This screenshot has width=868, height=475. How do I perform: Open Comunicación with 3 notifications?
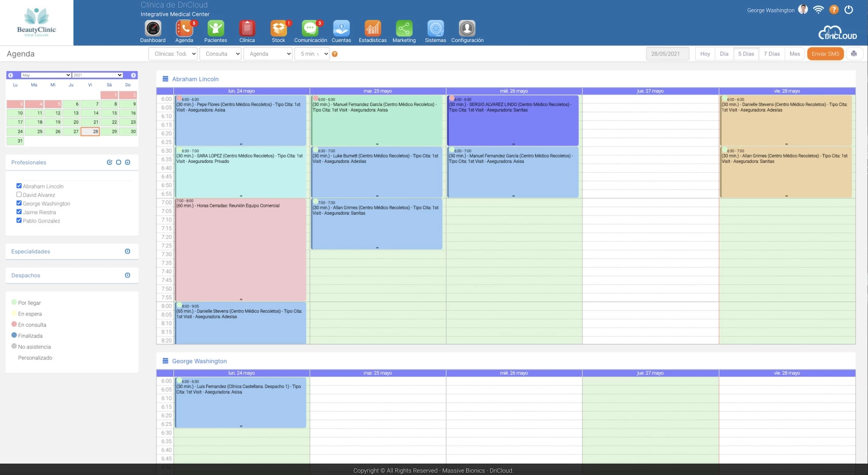click(310, 28)
